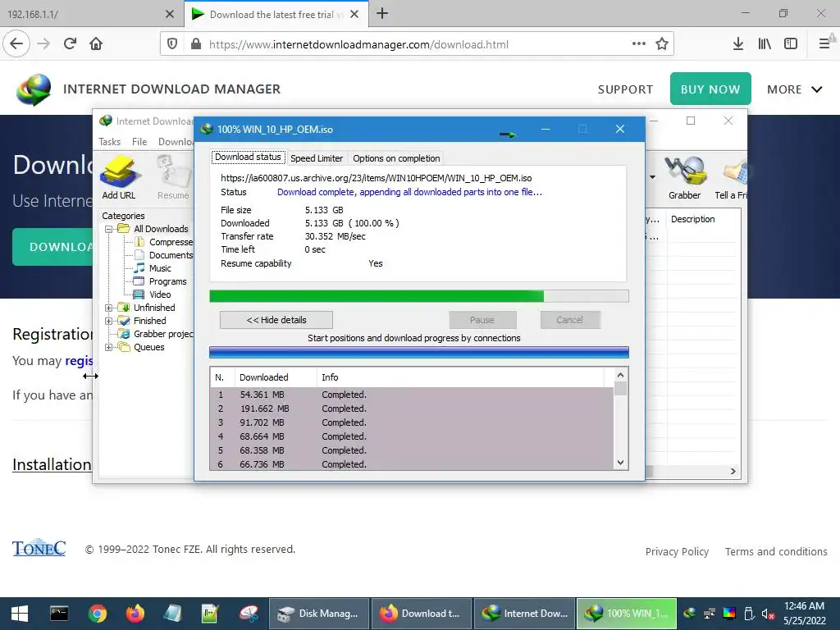Click the green download progress bar
Image resolution: width=840 pixels, height=630 pixels.
pos(419,296)
